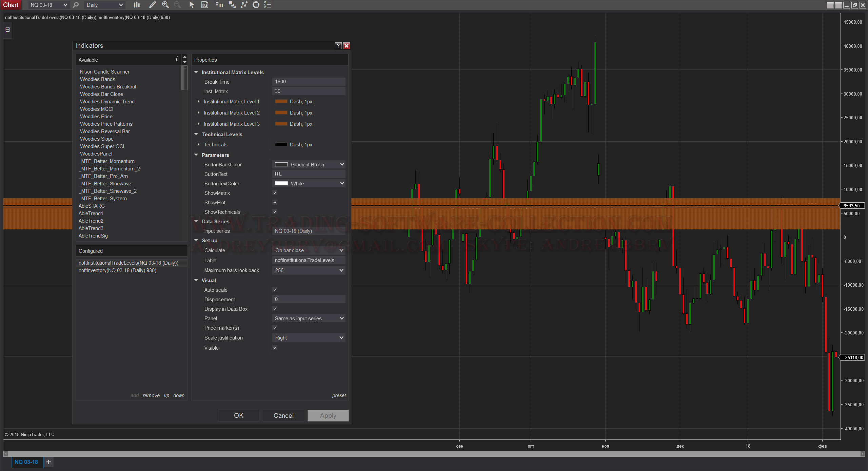
Task: Click the zoom in magnifier icon
Action: click(x=165, y=5)
